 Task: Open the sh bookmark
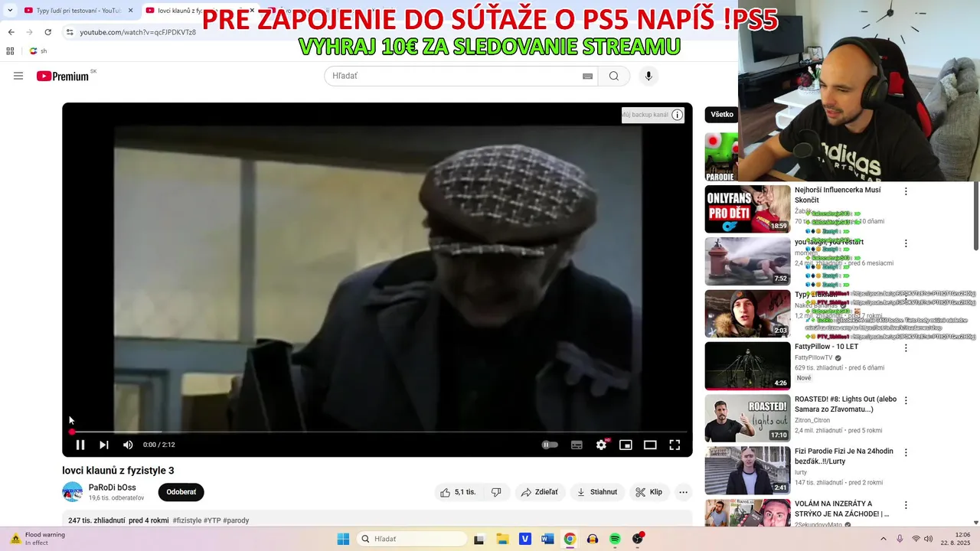click(x=38, y=51)
